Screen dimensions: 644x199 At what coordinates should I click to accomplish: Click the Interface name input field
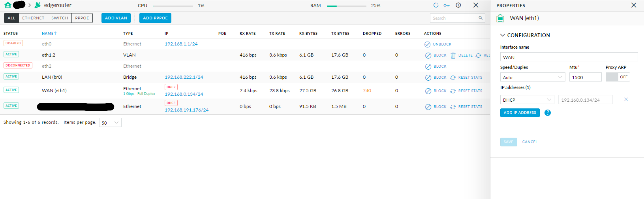pyautogui.click(x=569, y=57)
